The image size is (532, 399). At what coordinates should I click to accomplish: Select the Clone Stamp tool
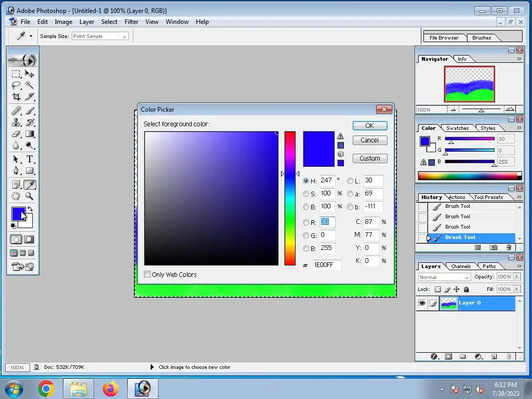[x=16, y=122]
